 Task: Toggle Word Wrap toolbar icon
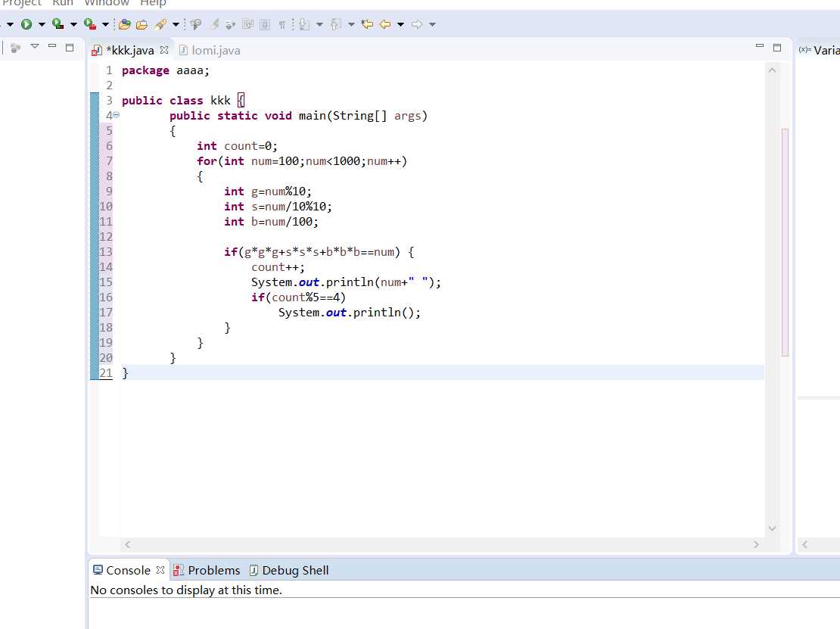pyautogui.click(x=247, y=24)
